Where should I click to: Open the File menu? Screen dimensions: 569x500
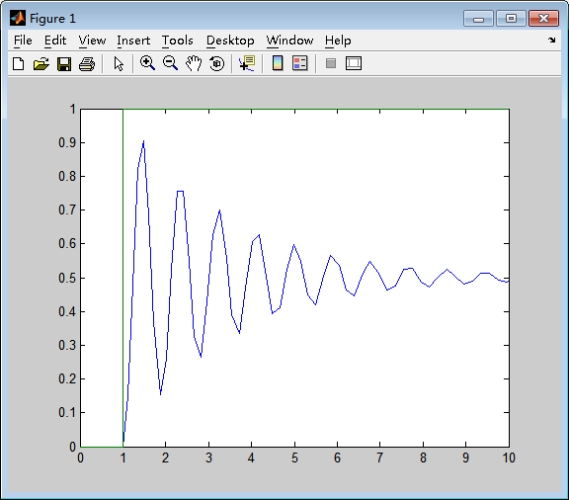(23, 40)
